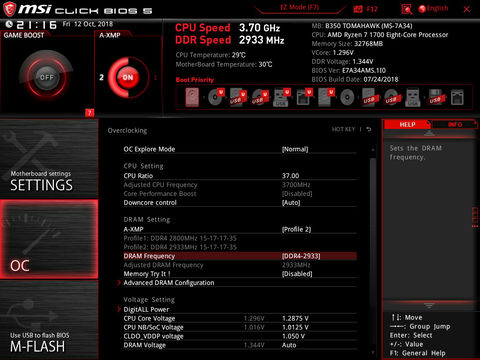Open DRAM Frequency [DDR4-2933] option
This screenshot has height=360, width=480.
click(240, 256)
